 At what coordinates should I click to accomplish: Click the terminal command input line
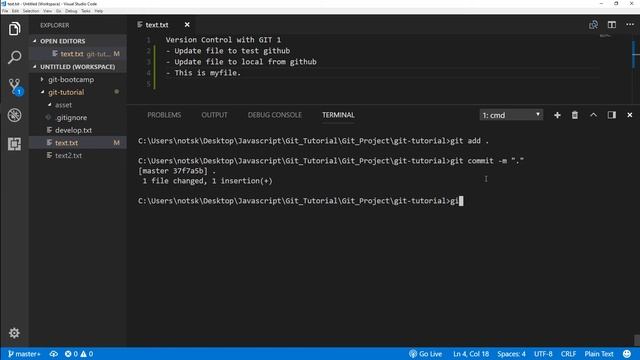[x=300, y=201]
